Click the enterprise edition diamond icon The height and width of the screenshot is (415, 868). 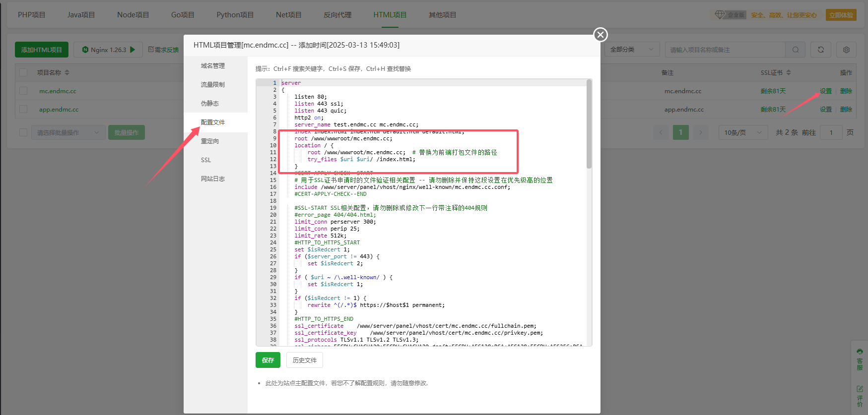[720, 15]
